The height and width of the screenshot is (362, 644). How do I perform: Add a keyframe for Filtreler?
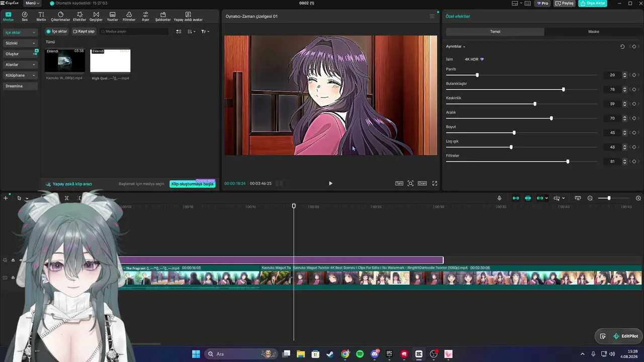pyautogui.click(x=634, y=162)
